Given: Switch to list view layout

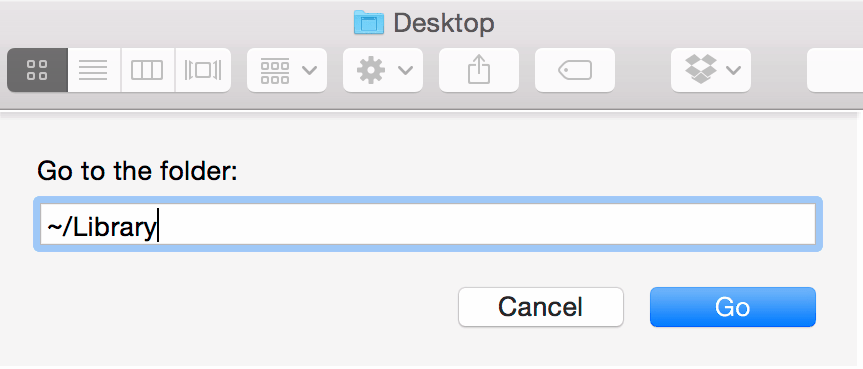Looking at the screenshot, I should tap(94, 70).
